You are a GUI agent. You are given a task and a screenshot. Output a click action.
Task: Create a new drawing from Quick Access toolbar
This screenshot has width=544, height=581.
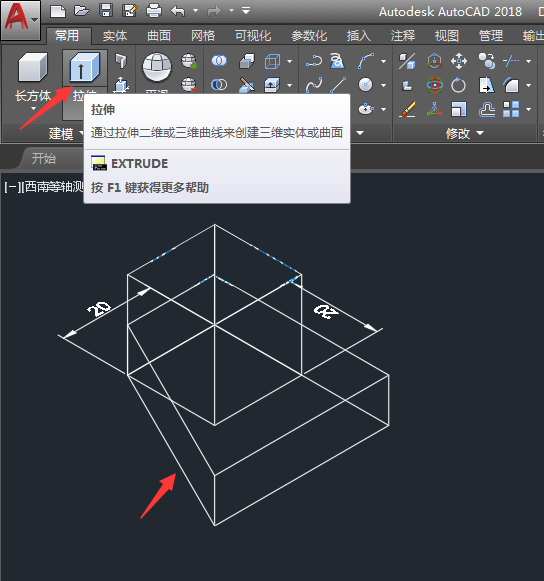click(x=58, y=11)
